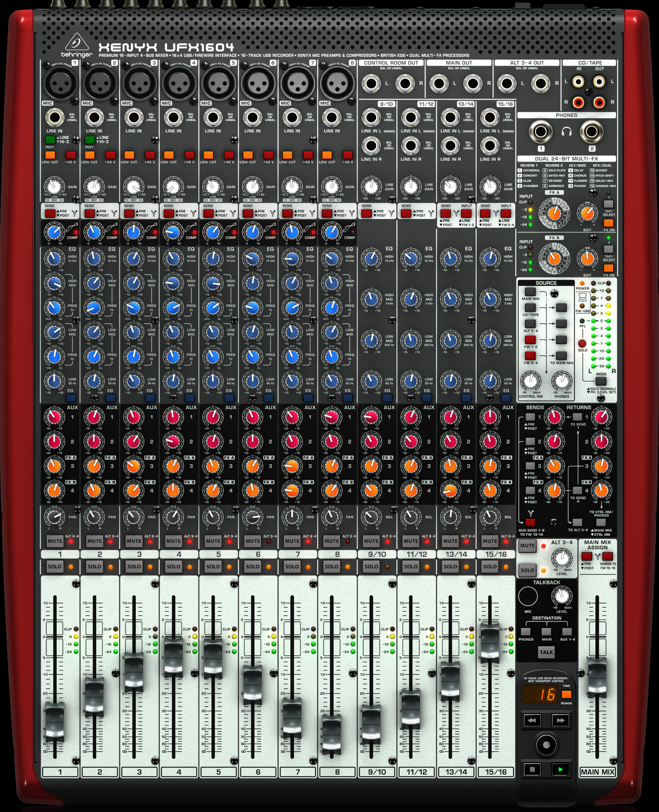Click the COMP knob on channel 2

(94, 232)
